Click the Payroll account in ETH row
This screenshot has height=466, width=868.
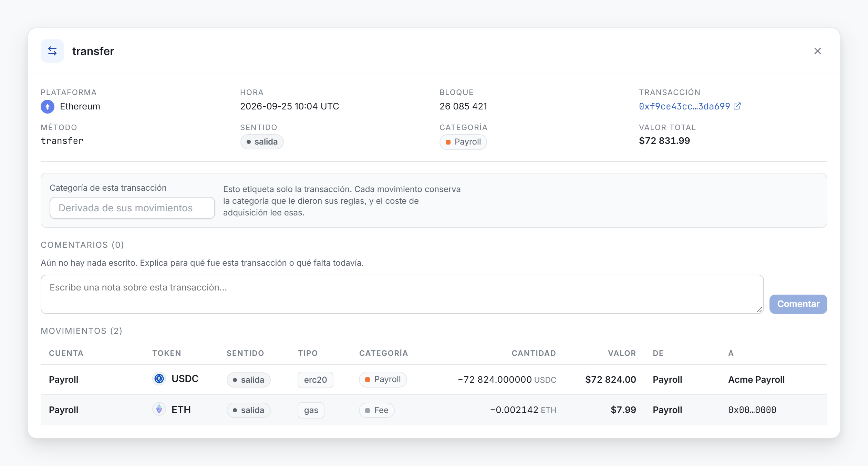[64, 410]
